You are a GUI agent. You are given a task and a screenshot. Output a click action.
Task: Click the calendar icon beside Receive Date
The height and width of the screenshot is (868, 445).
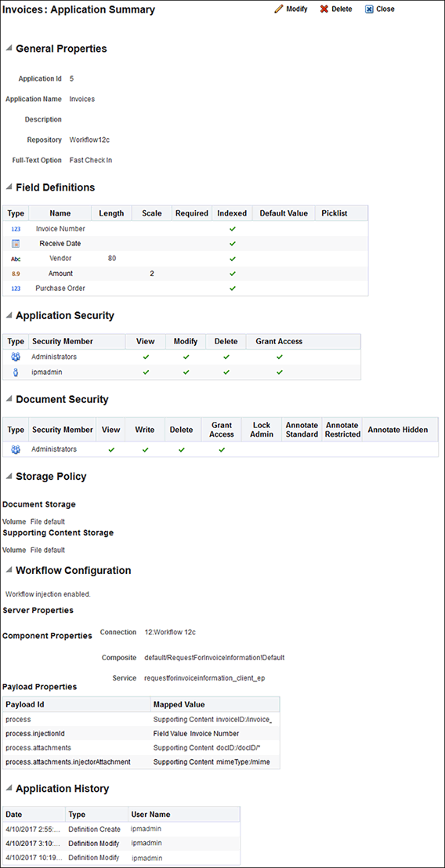[16, 244]
